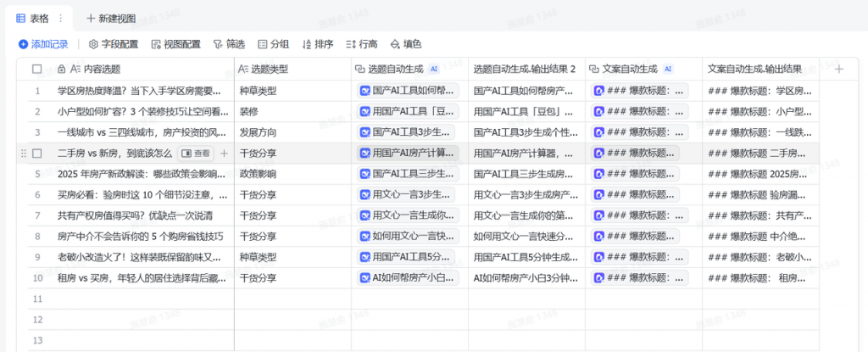Open the 分组 grouping option

tap(274, 44)
